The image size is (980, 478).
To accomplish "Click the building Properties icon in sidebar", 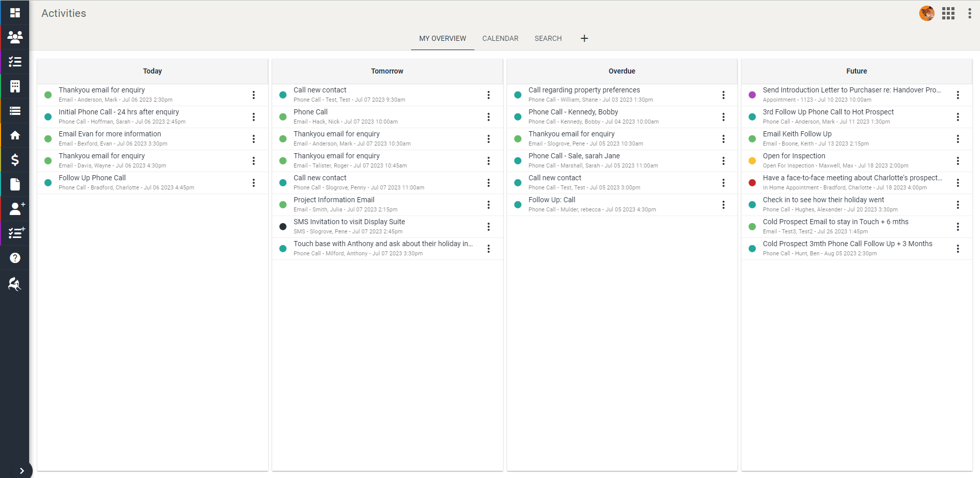I will 15,86.
